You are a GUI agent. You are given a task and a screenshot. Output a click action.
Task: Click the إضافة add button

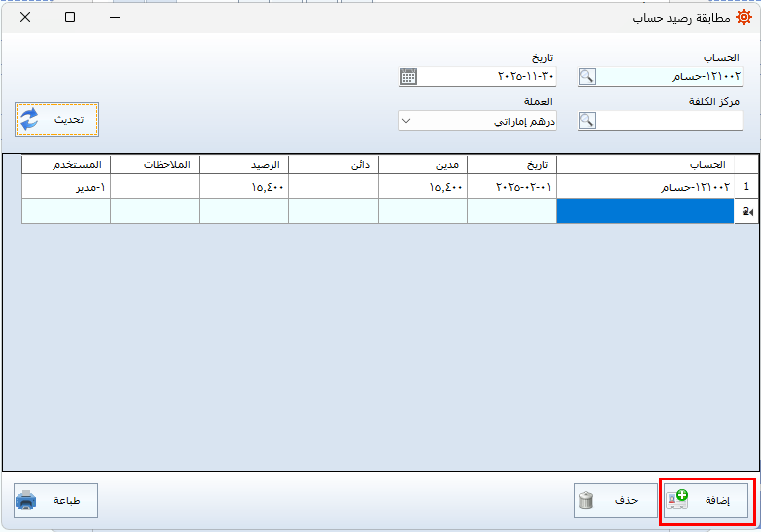point(707,501)
